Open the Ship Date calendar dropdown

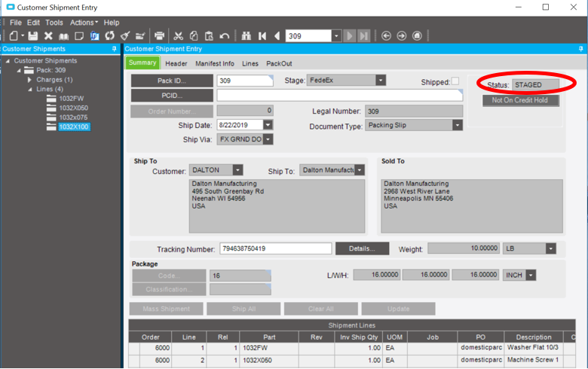(x=268, y=125)
